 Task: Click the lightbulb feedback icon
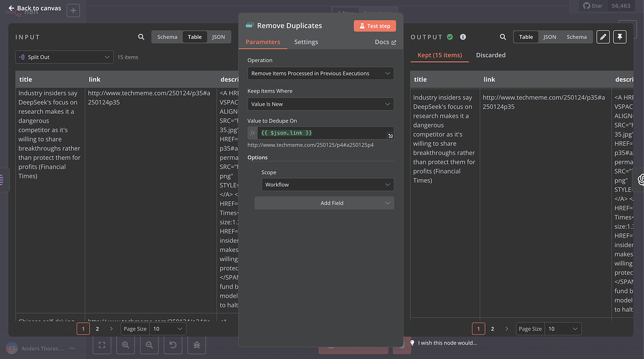tap(412, 343)
